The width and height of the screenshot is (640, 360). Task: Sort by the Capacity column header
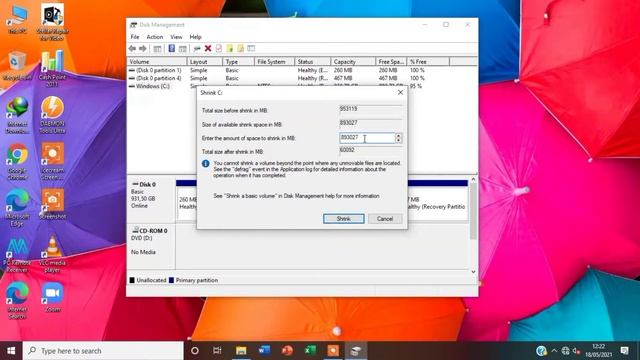(x=353, y=62)
